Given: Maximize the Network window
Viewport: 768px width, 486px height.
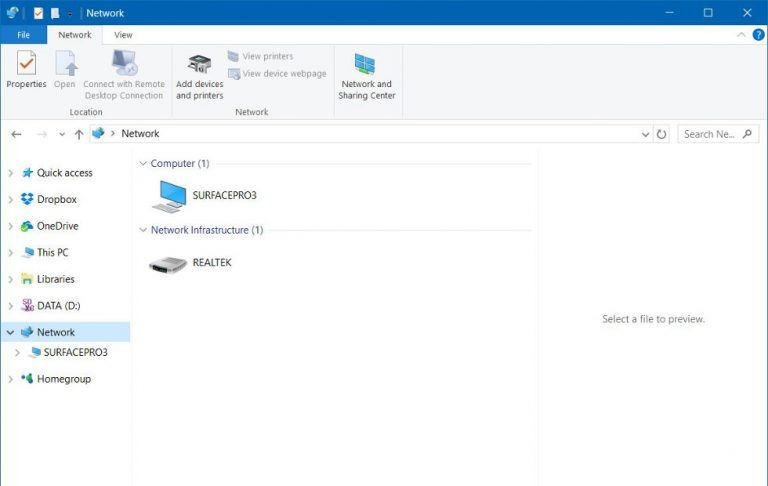Looking at the screenshot, I should (708, 13).
